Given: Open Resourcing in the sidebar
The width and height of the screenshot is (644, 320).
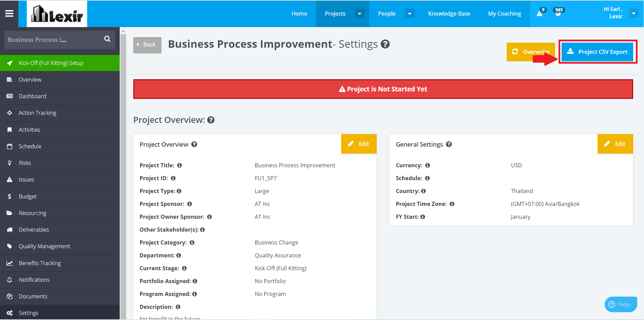Looking at the screenshot, I should point(60,213).
